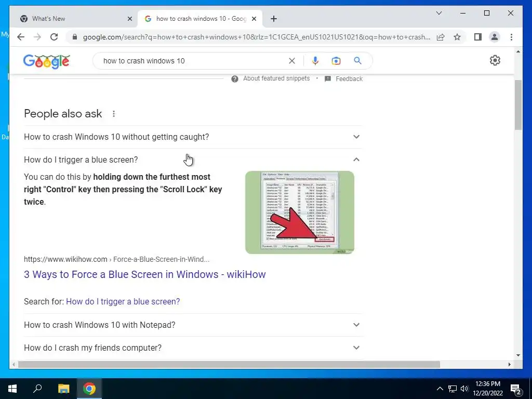
Task: Click the scroll left arrow
Action: click(14, 364)
